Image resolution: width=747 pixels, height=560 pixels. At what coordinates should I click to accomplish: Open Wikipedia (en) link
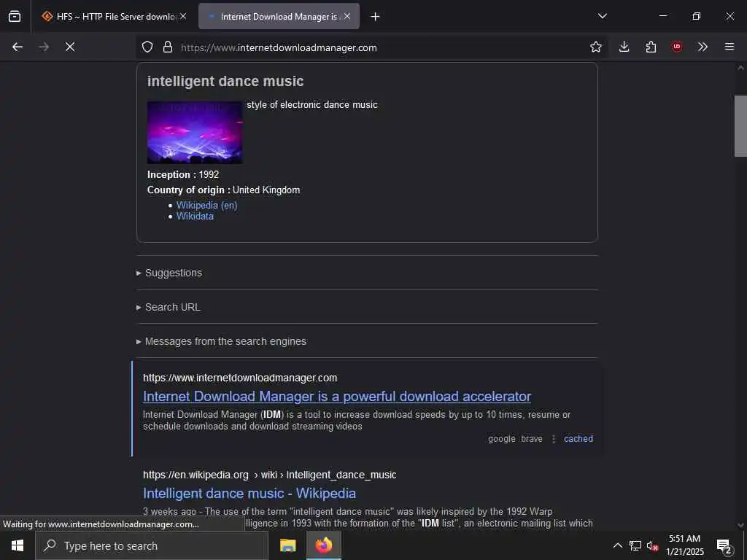pyautogui.click(x=206, y=205)
